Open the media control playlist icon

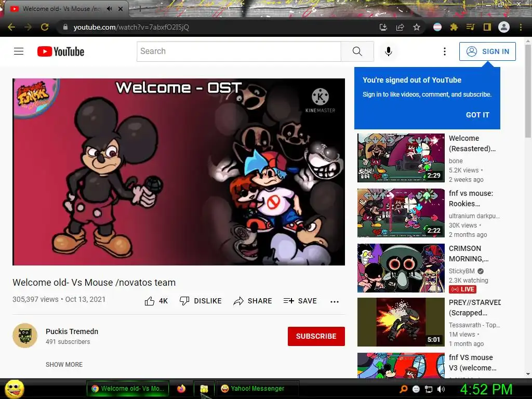470,27
